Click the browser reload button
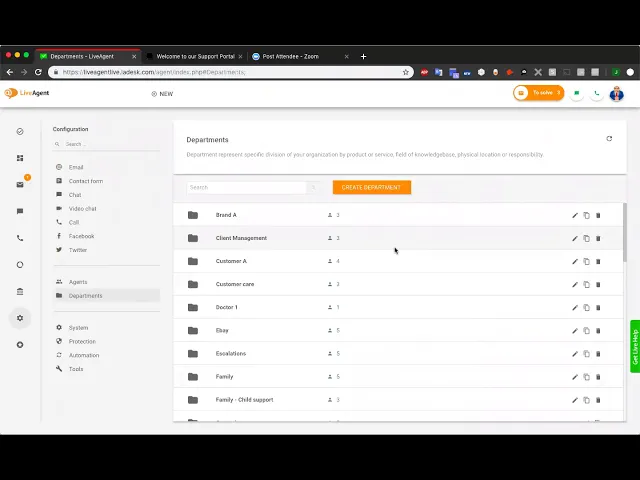 point(38,72)
